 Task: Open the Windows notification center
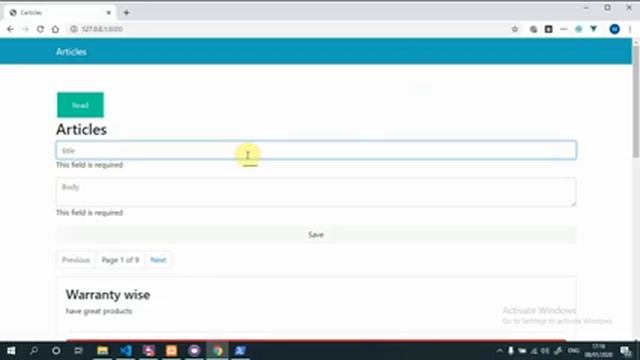tap(626, 351)
